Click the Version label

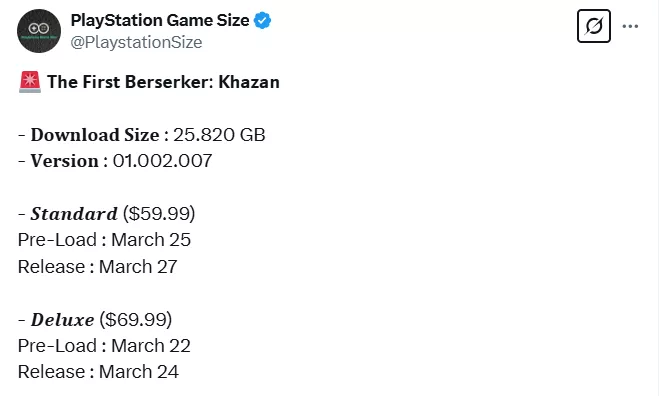tap(64, 161)
